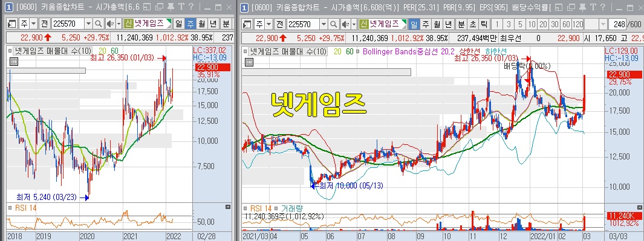
Task: Click stock code field 225570 in right window
Action: (303, 24)
